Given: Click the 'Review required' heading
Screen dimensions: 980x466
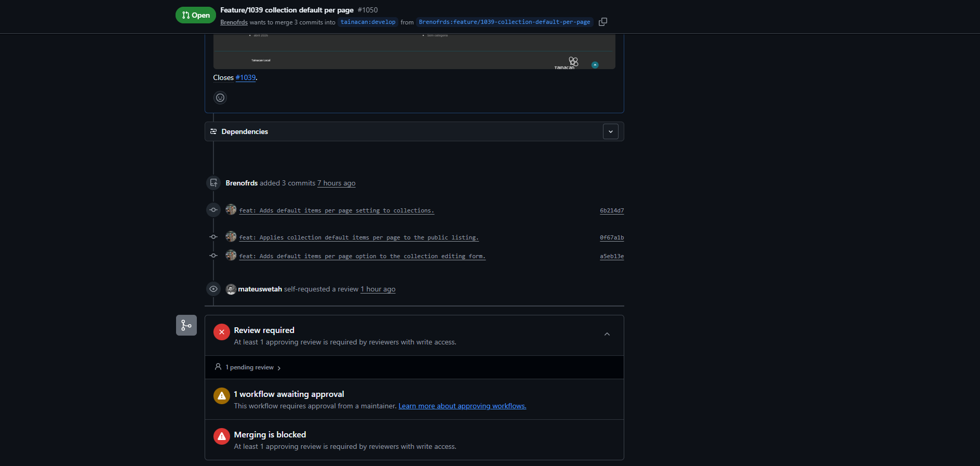Looking at the screenshot, I should (264, 330).
